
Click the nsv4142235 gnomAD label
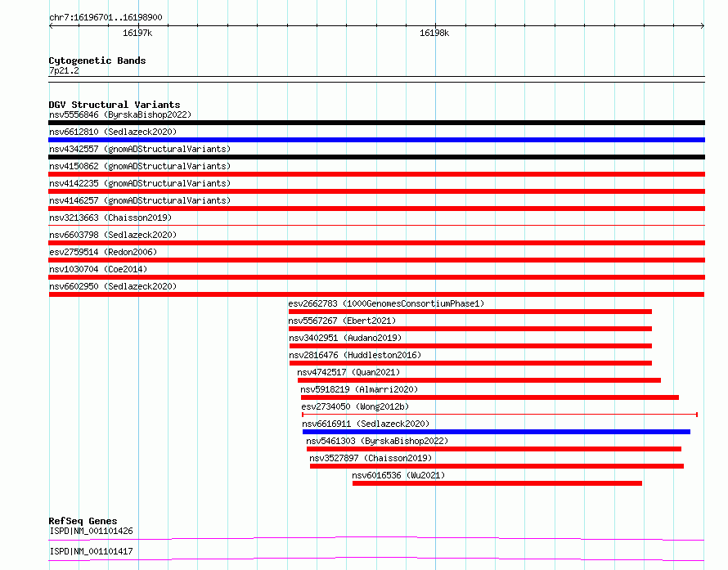click(140, 183)
